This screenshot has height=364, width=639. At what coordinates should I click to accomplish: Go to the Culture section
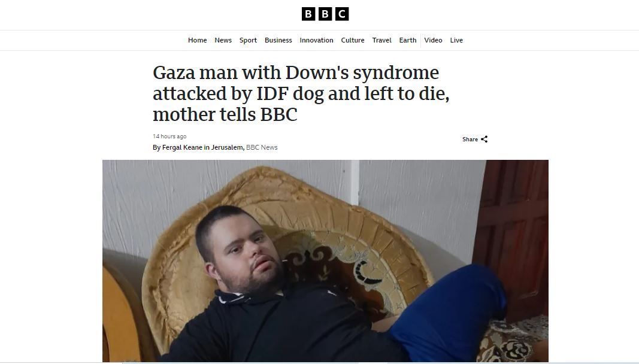pos(353,40)
